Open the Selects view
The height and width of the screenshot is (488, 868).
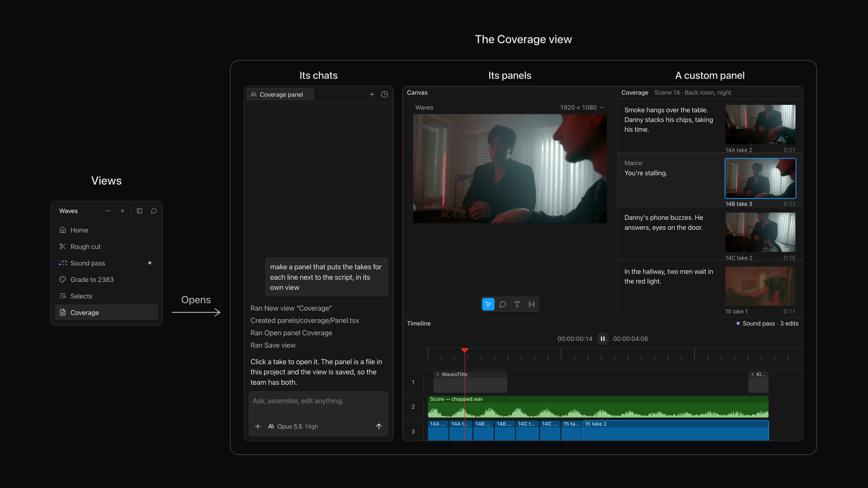[106, 296]
